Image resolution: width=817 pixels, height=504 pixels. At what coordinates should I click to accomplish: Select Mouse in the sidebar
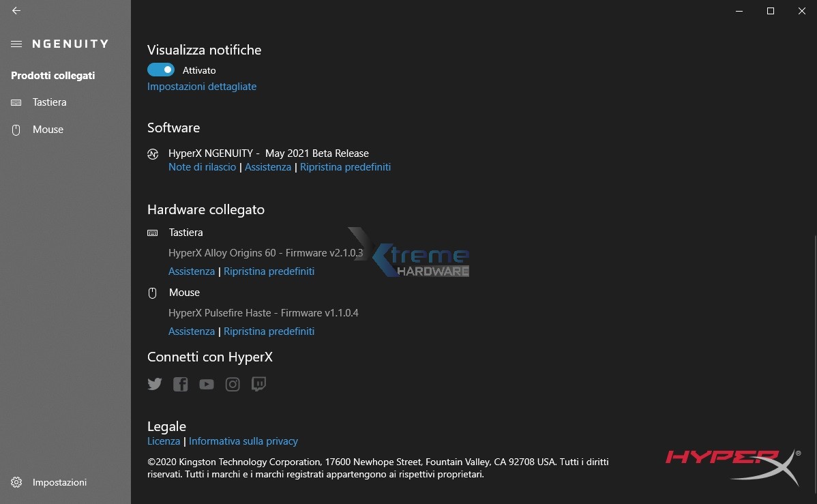coord(48,130)
